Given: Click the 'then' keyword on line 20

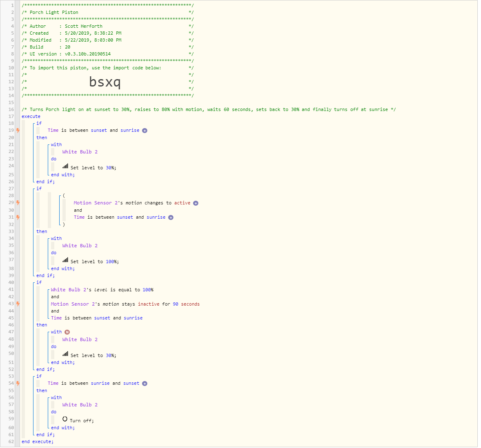Looking at the screenshot, I should (x=42, y=138).
